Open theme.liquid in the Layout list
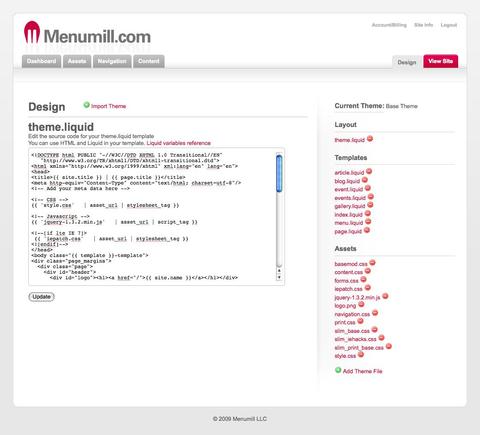Screen dimensions: 480x435 [x=349, y=140]
